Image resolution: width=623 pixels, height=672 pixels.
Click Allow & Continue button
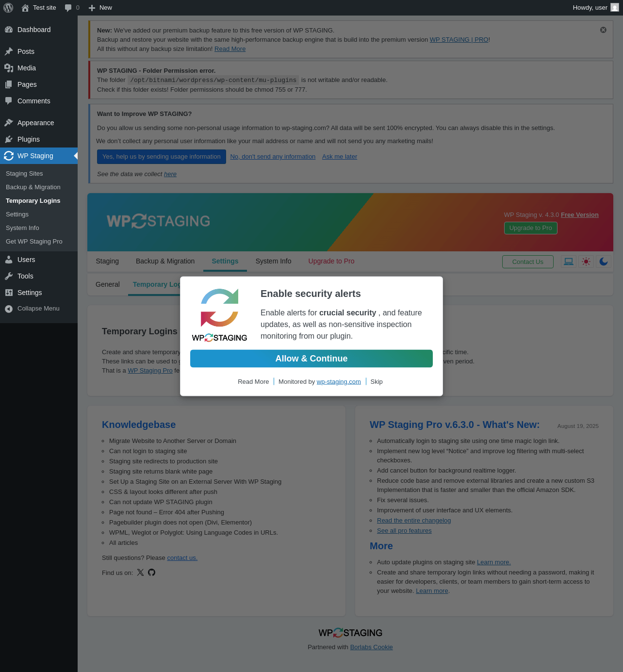[x=311, y=359]
